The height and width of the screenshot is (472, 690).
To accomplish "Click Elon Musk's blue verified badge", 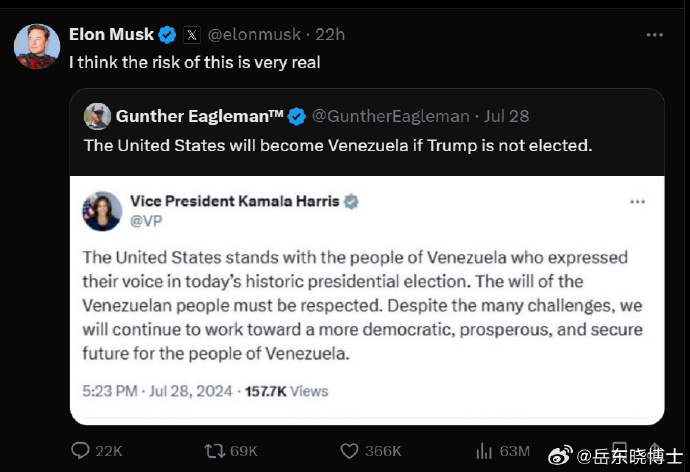I will coord(167,35).
